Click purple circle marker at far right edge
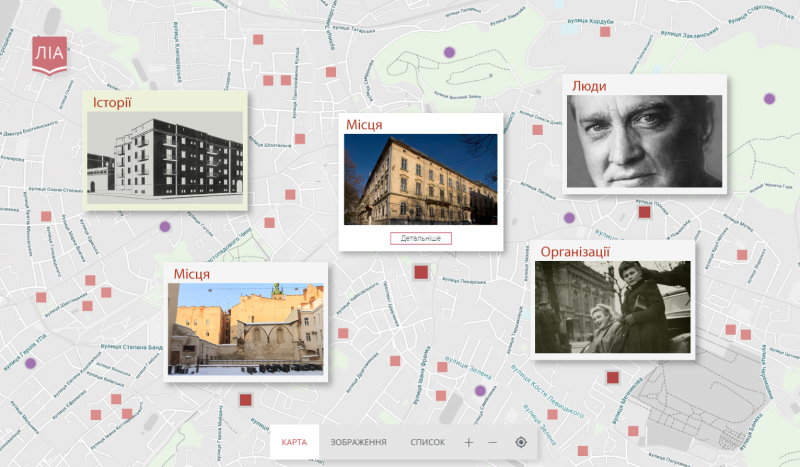 pos(769,98)
